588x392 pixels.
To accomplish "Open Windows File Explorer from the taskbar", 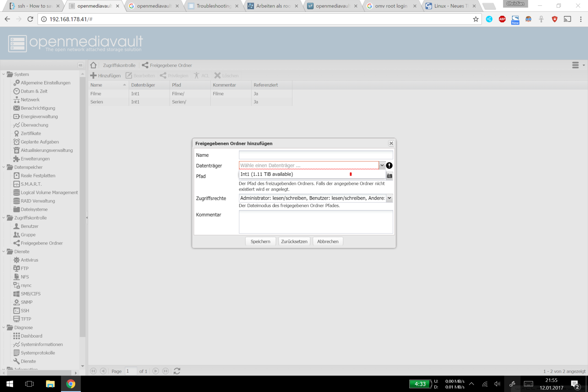I will click(x=50, y=384).
